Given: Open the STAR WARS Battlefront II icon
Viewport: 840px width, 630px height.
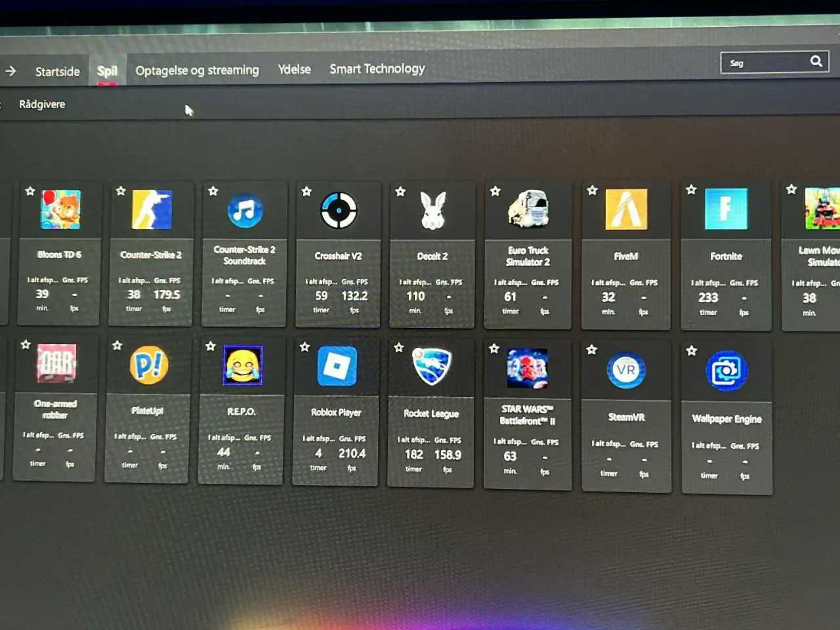Looking at the screenshot, I should [528, 368].
